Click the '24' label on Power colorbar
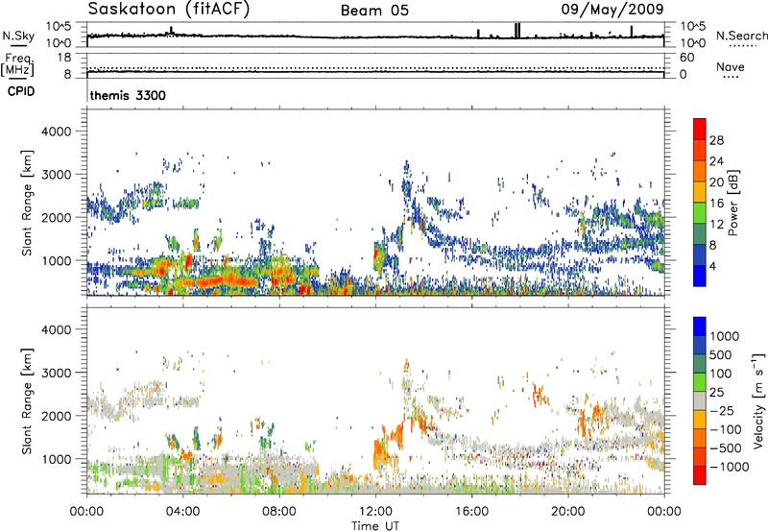Screen dimensions: 768x532 point(716,161)
